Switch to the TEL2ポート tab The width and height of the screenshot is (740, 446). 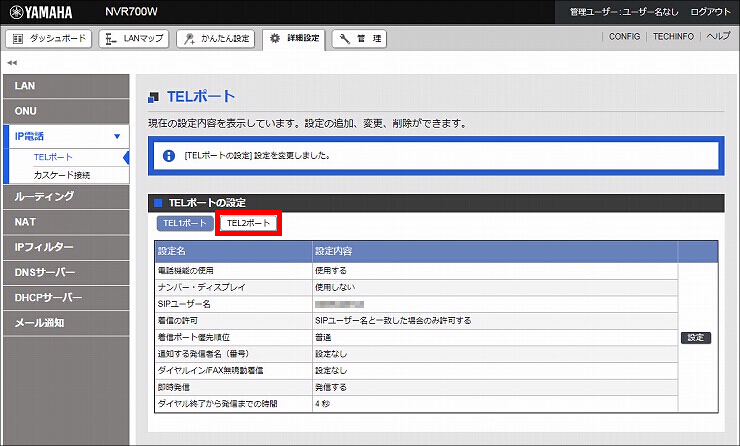(248, 223)
